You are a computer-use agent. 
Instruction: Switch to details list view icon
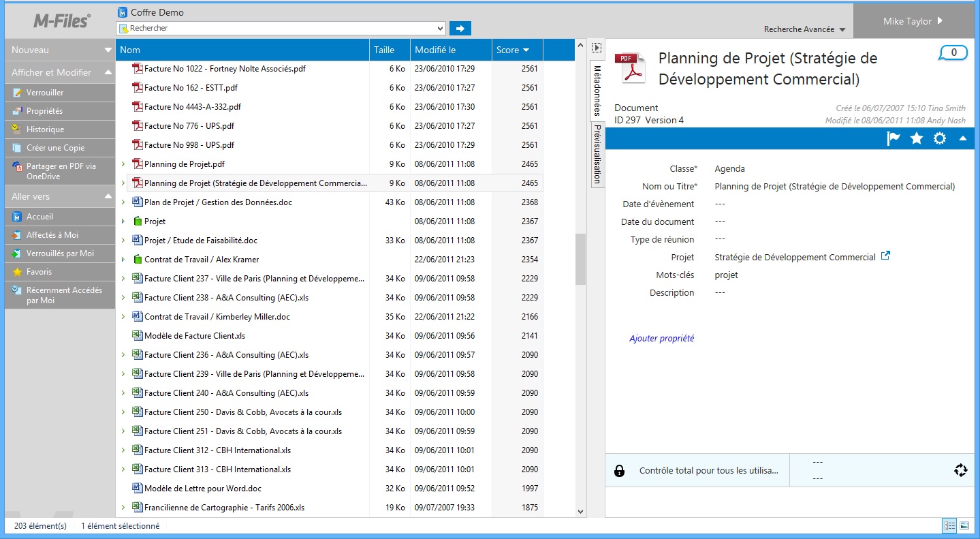(949, 525)
